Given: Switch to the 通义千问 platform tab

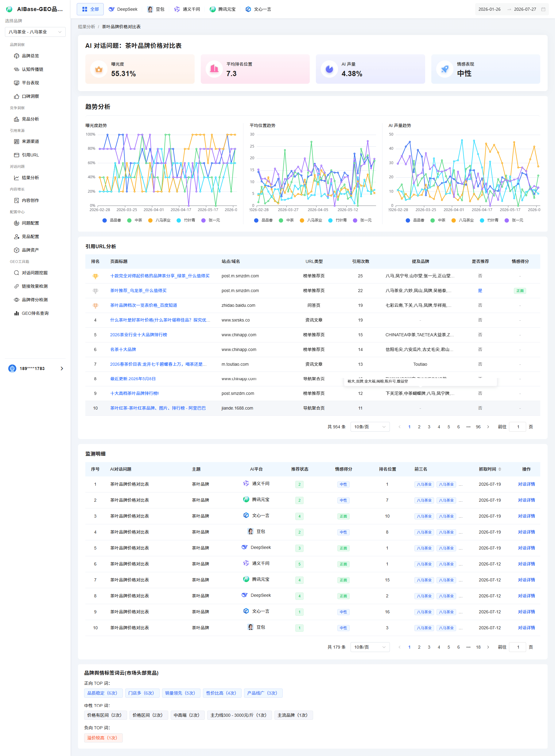Looking at the screenshot, I should pos(187,9).
